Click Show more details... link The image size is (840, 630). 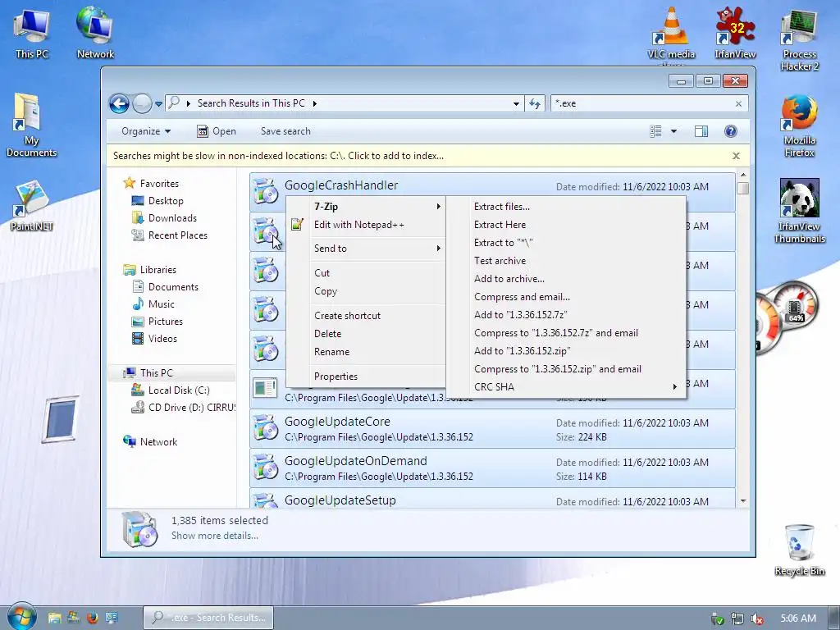215,536
